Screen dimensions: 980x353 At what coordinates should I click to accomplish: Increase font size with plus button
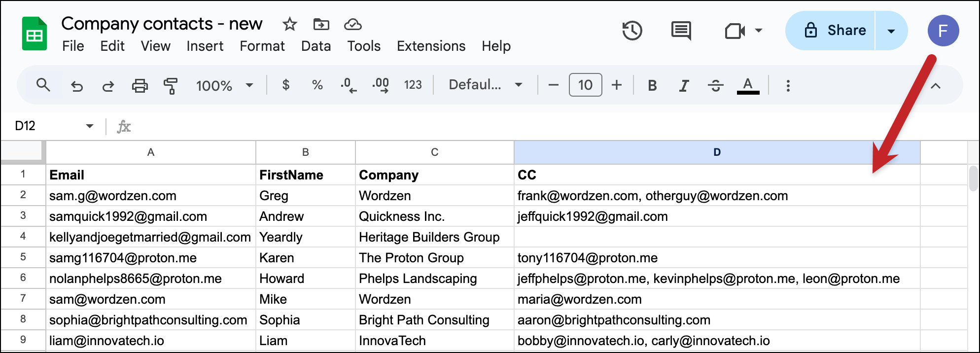(x=617, y=85)
